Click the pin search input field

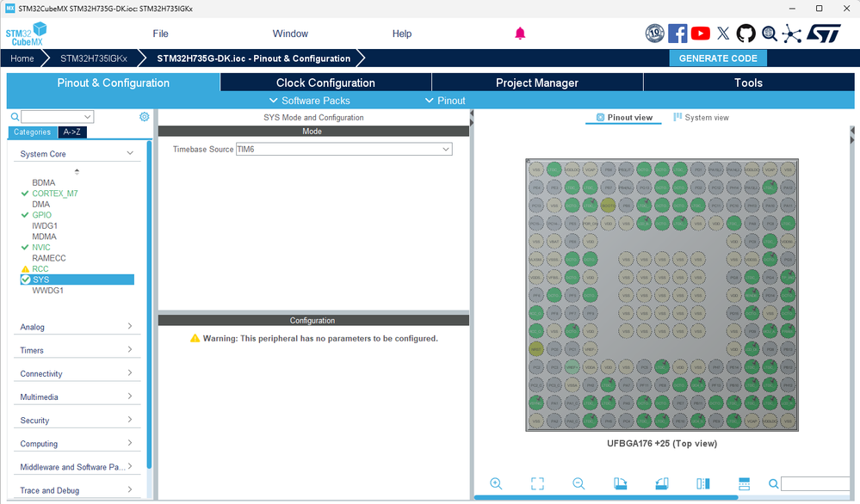point(816,483)
